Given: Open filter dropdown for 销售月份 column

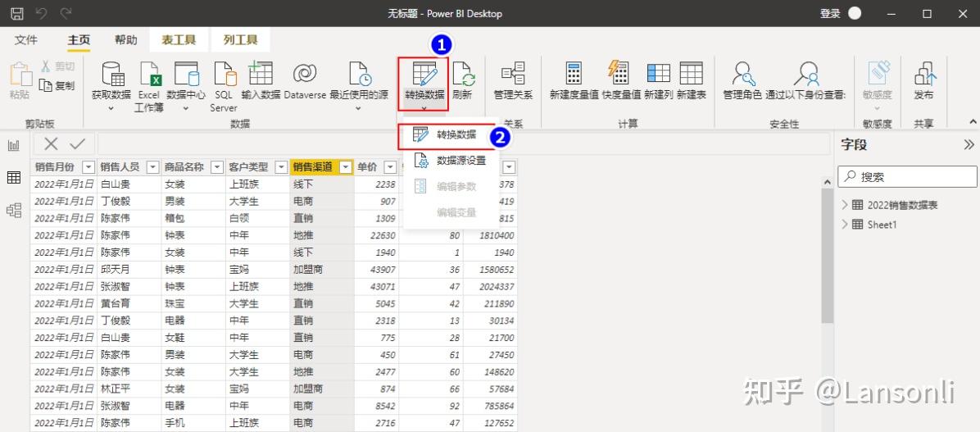Looking at the screenshot, I should (88, 167).
